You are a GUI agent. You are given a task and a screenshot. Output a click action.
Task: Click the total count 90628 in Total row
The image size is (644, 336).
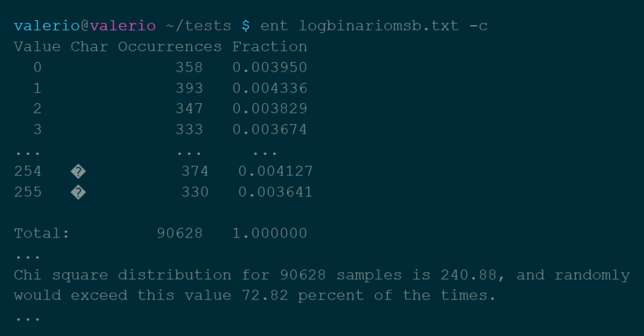(x=179, y=233)
